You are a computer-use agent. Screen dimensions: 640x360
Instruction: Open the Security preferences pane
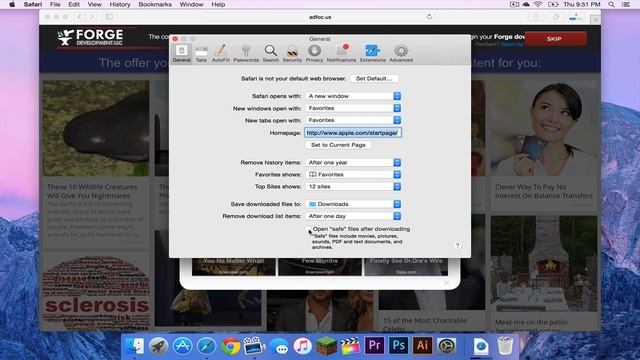pyautogui.click(x=292, y=53)
